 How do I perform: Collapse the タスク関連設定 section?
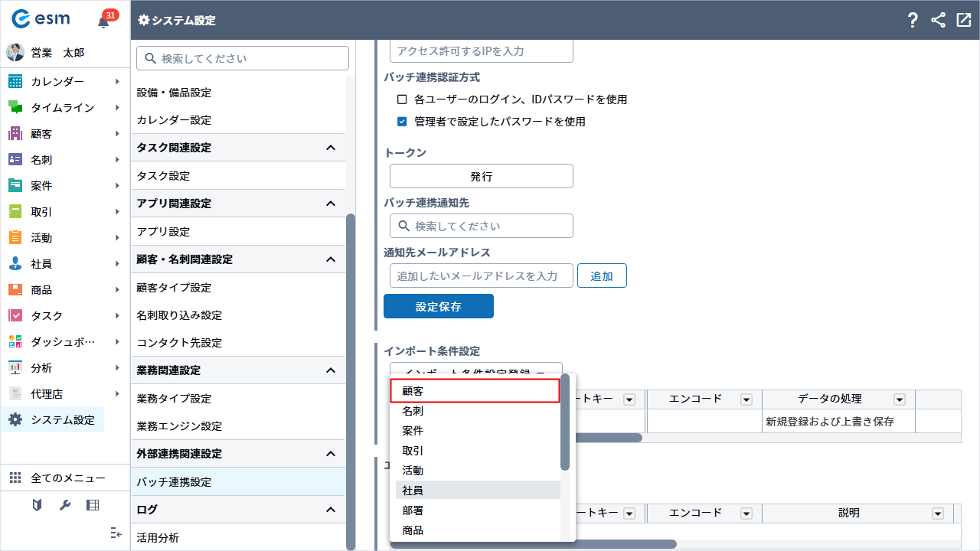point(331,148)
